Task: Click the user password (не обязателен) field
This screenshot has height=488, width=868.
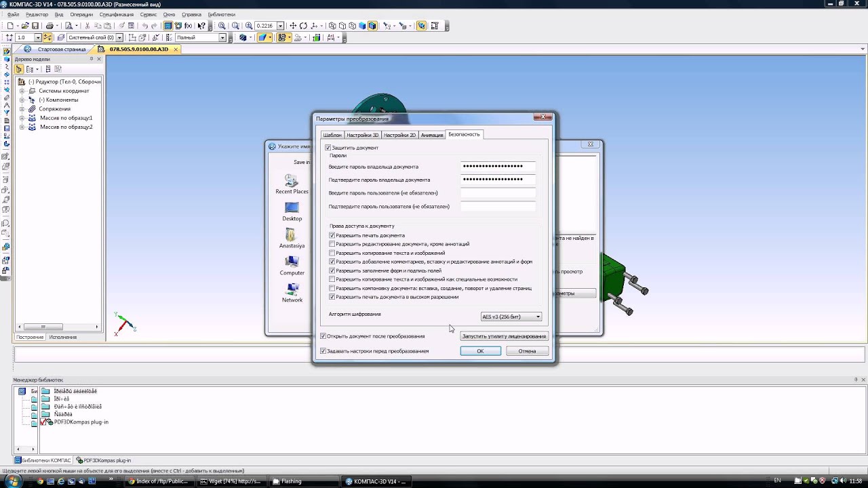Action: pyautogui.click(x=498, y=193)
